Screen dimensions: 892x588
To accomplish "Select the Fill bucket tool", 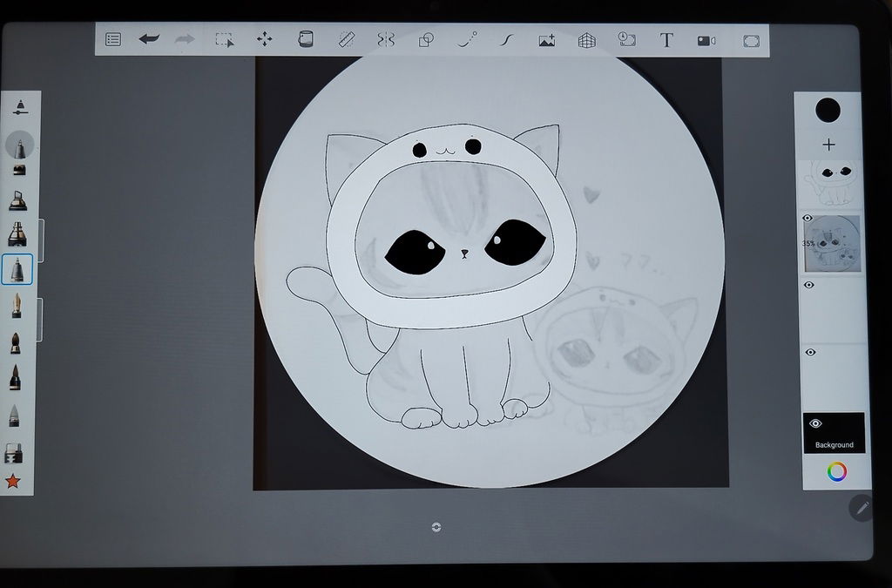I will click(306, 39).
